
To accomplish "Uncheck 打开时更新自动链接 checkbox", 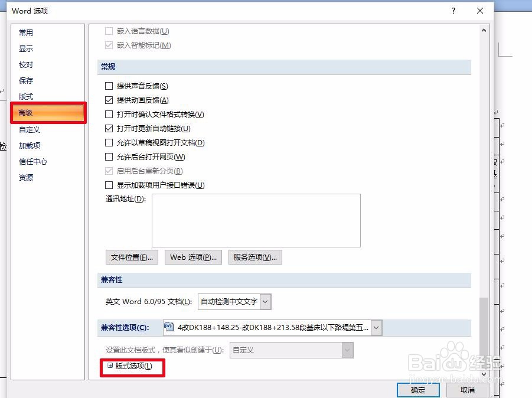I will pos(109,129).
